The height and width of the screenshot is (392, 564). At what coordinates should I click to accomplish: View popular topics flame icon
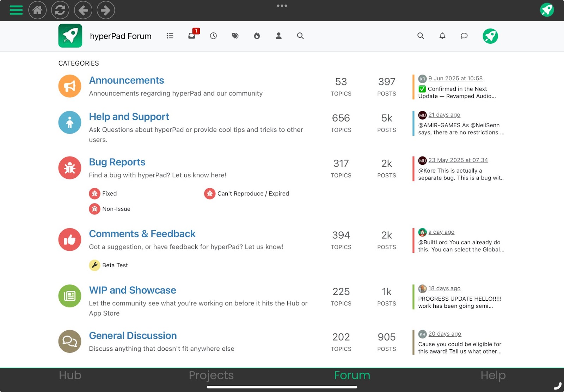click(x=257, y=36)
